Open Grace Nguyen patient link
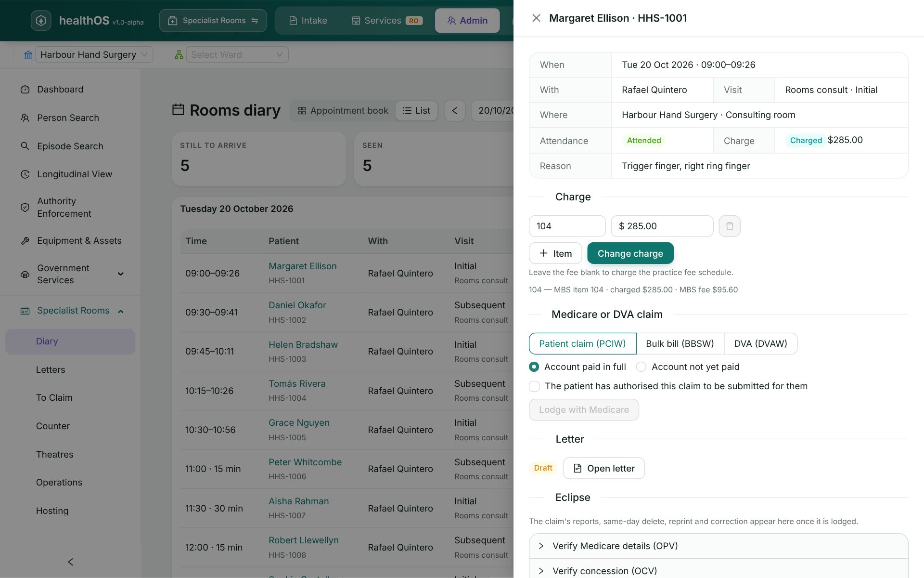 click(x=299, y=423)
